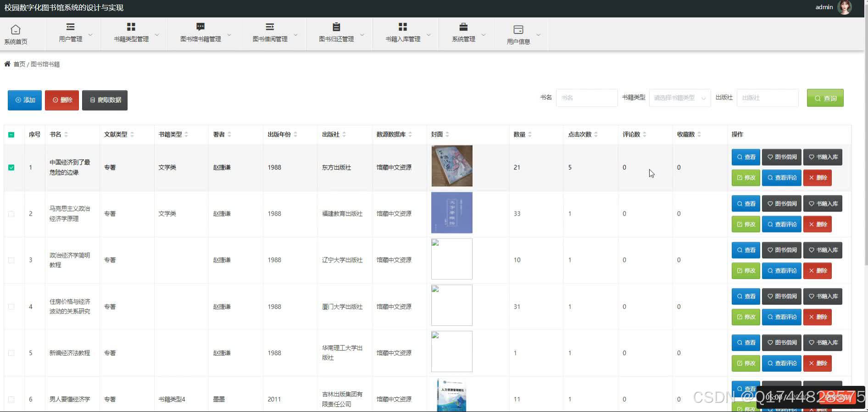The height and width of the screenshot is (412, 868).
Task: Click the 首页 breadcrumb link
Action: click(19, 64)
